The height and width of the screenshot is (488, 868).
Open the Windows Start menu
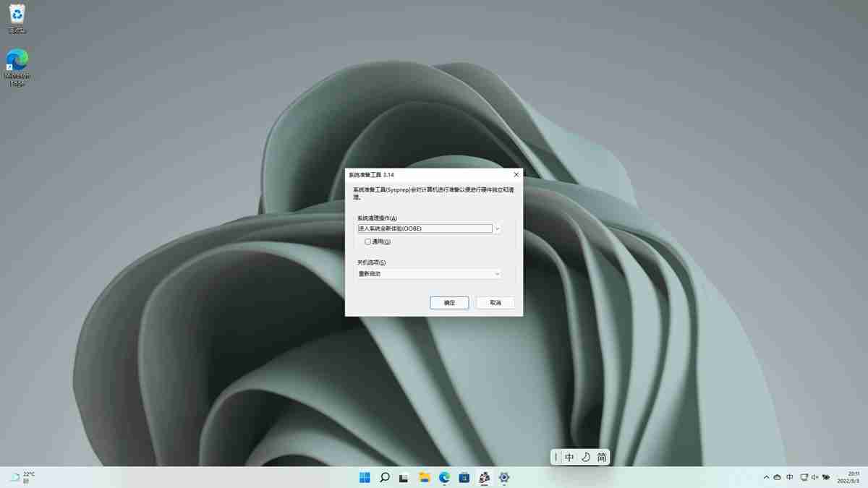[x=365, y=477]
